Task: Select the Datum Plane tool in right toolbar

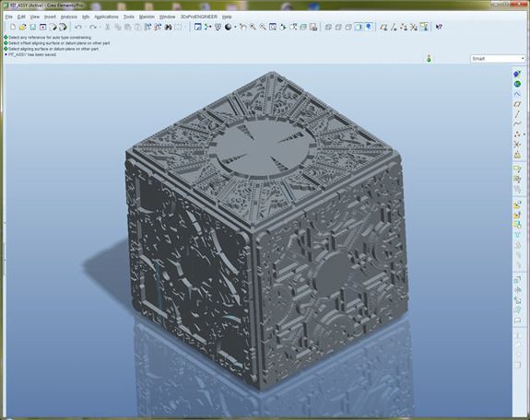Action: click(x=517, y=104)
